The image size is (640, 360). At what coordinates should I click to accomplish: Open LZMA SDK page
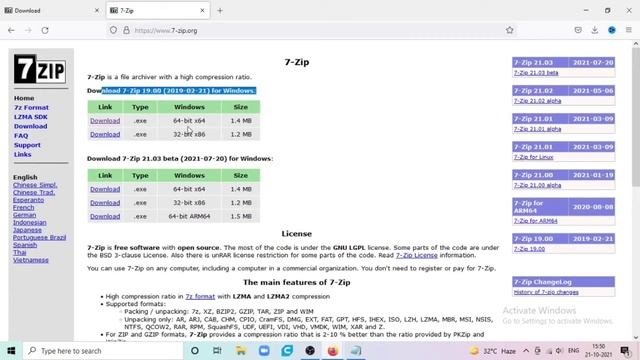click(31, 117)
